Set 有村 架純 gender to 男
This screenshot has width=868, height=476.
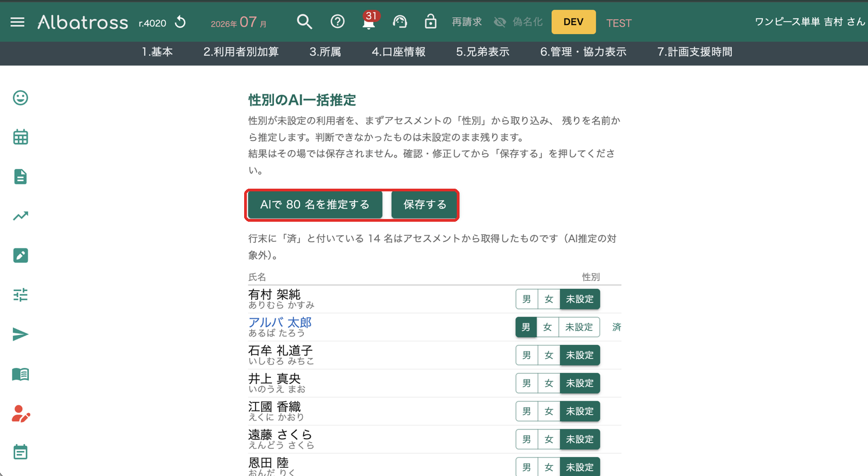(x=527, y=299)
